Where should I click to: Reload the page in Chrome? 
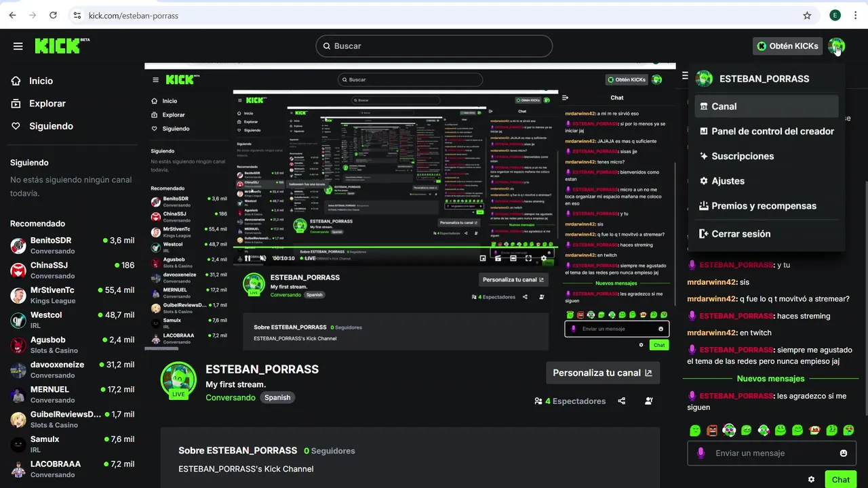coord(53,15)
